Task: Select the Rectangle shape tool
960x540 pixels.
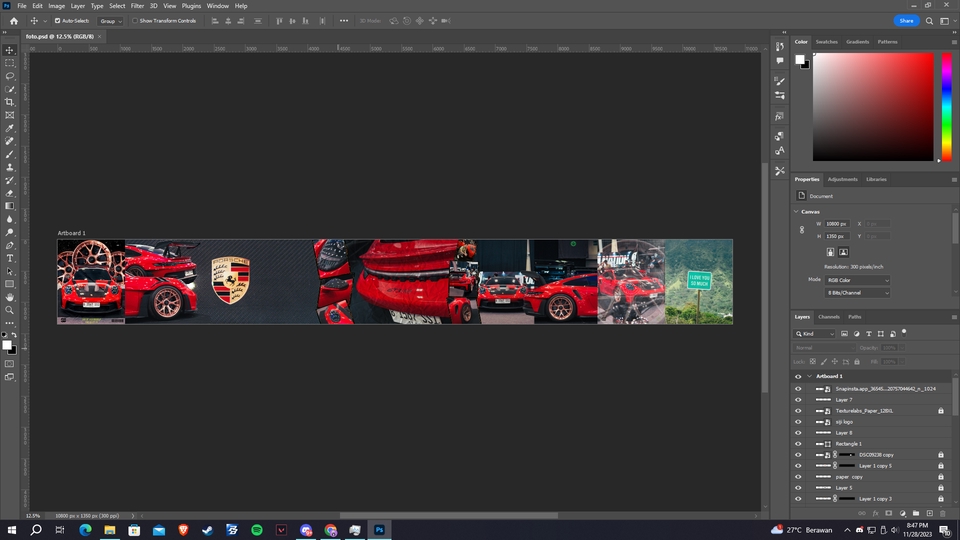Action: [10, 284]
